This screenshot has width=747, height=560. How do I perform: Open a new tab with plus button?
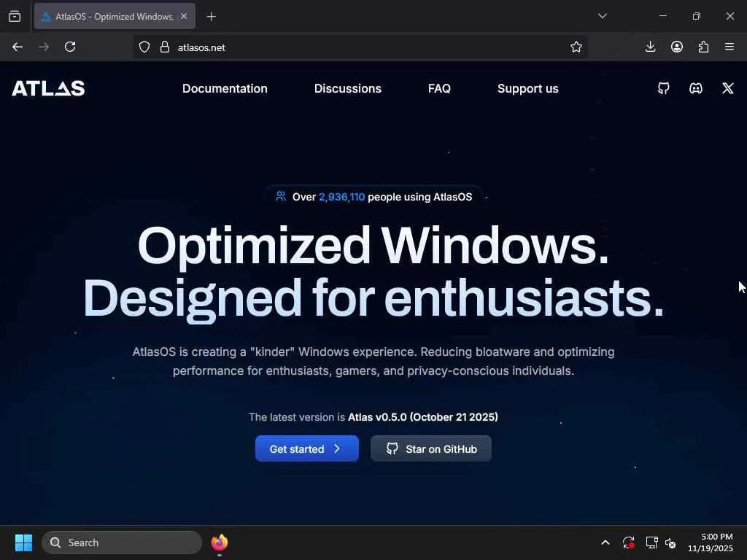[x=211, y=17]
